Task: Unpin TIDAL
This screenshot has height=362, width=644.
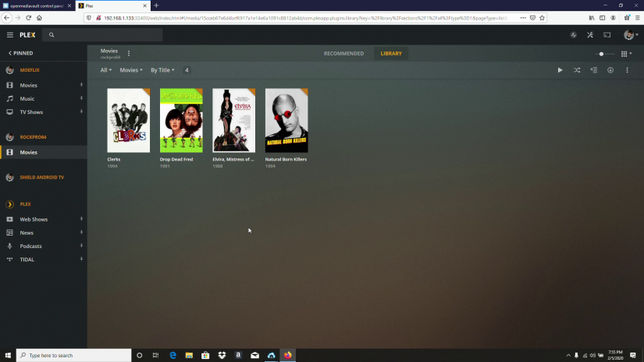Action: pyautogui.click(x=81, y=259)
